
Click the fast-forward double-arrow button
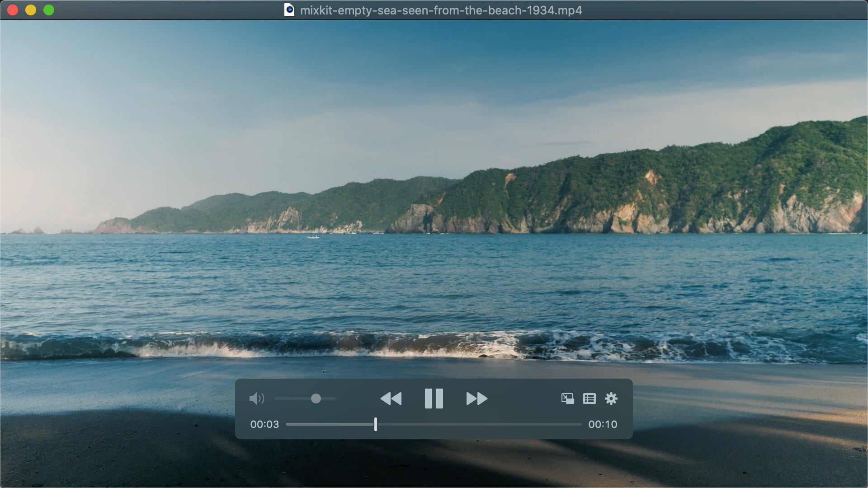[476, 399]
